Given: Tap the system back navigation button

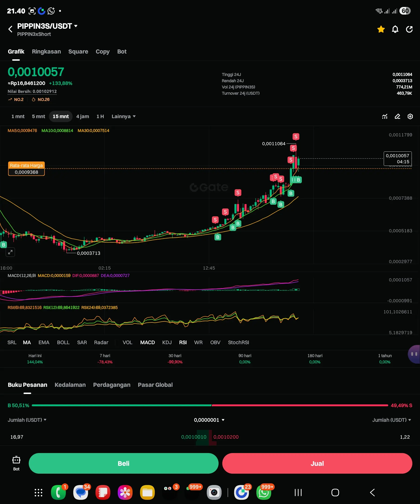Looking at the screenshot, I should [372, 492].
